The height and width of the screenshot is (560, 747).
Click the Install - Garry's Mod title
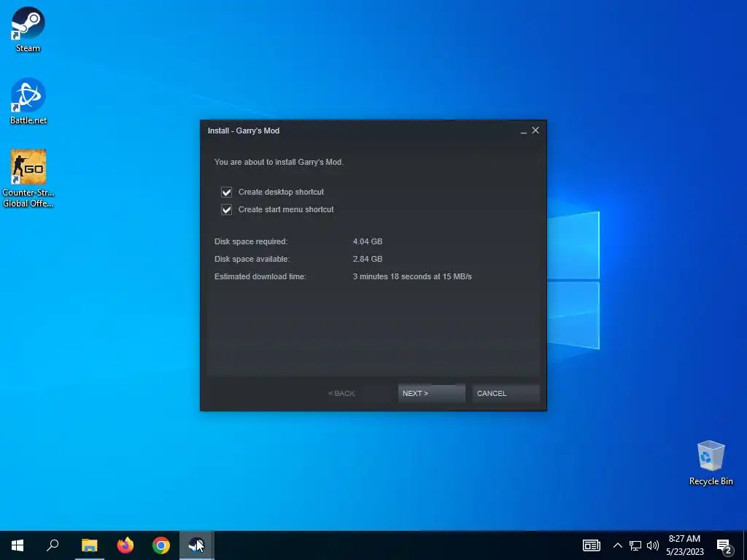[244, 131]
